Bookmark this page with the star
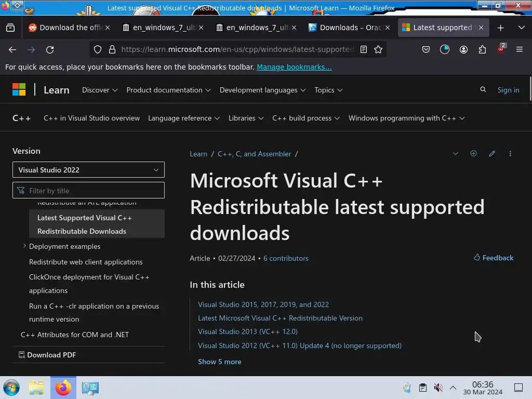The image size is (532, 399). click(378, 49)
